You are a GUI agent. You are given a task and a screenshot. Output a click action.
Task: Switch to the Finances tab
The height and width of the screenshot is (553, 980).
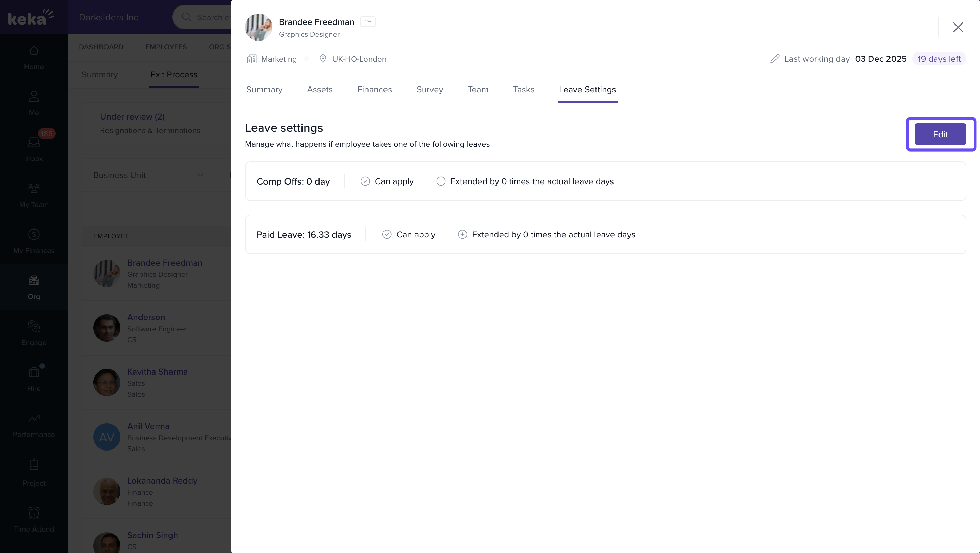[374, 90]
